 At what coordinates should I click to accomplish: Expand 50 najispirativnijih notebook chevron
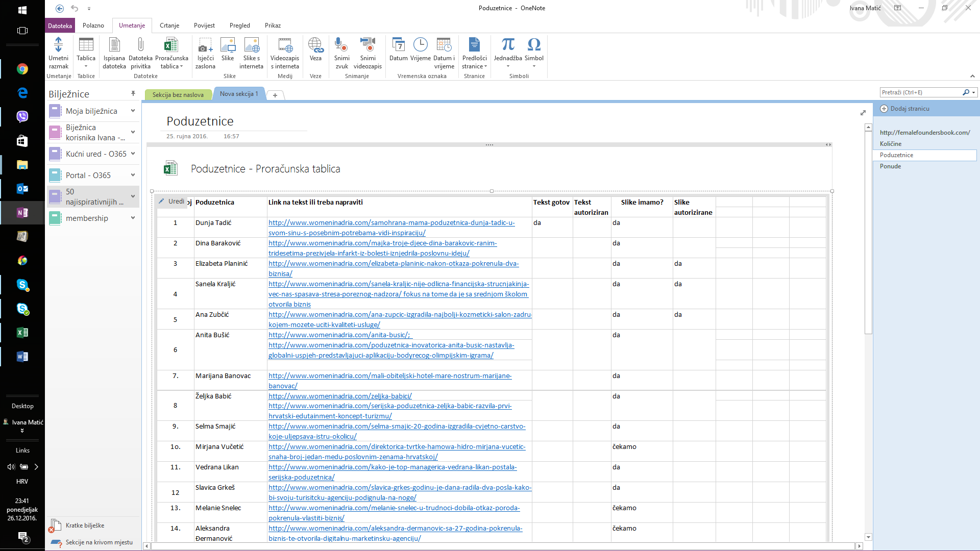pyautogui.click(x=133, y=196)
